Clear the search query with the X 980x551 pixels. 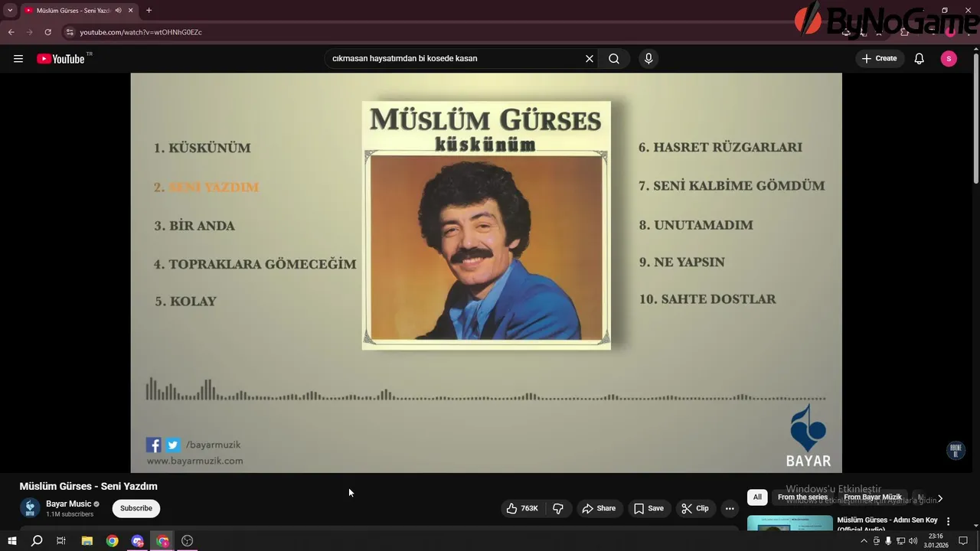[590, 59]
